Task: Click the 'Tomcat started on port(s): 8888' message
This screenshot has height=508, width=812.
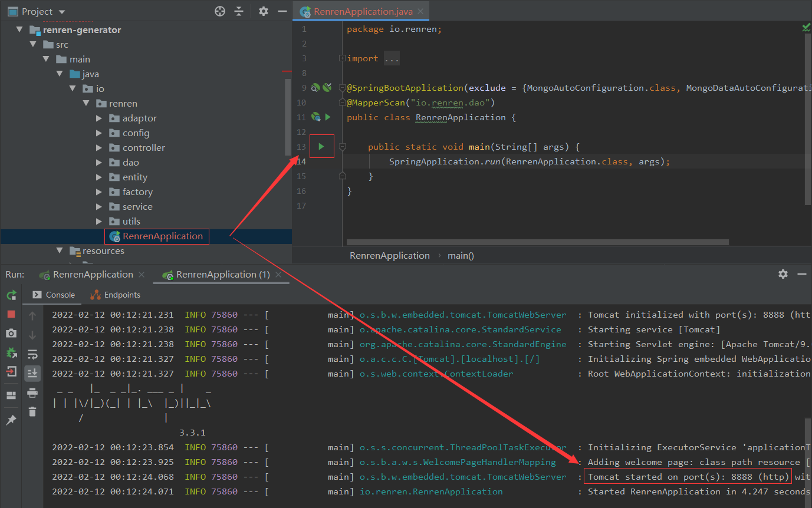Action: point(688,477)
